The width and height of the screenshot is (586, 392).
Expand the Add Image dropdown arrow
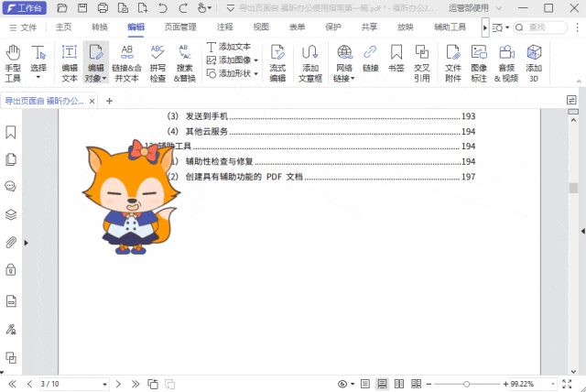[256, 60]
